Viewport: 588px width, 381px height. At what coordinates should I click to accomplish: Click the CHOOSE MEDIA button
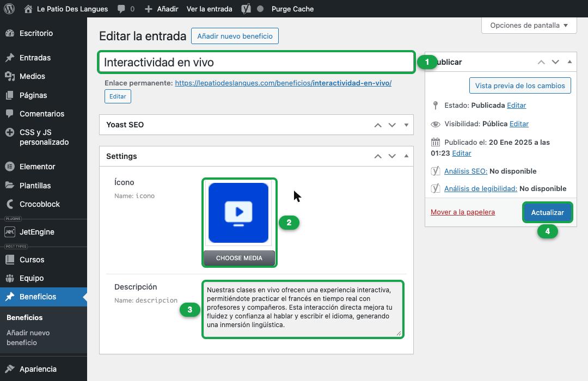[239, 258]
